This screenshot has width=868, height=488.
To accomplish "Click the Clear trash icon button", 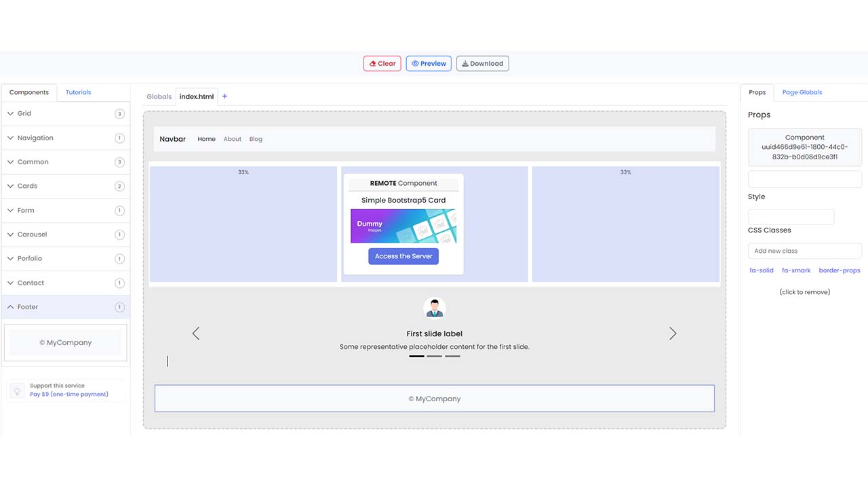I will point(371,63).
